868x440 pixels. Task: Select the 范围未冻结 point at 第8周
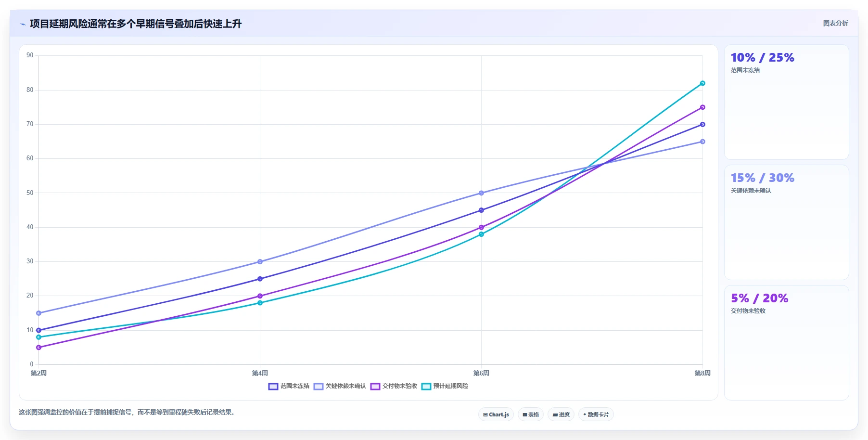702,125
